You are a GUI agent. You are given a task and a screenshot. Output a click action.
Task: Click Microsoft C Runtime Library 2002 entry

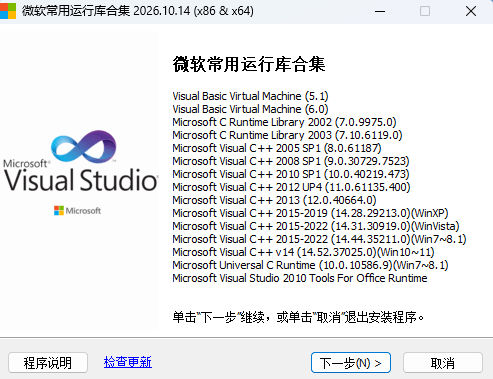tap(284, 122)
